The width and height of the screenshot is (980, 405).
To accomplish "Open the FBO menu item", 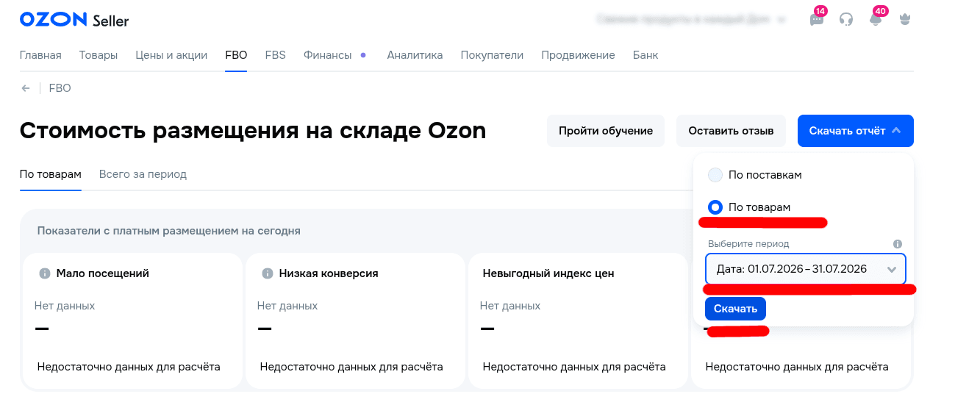I will (236, 55).
